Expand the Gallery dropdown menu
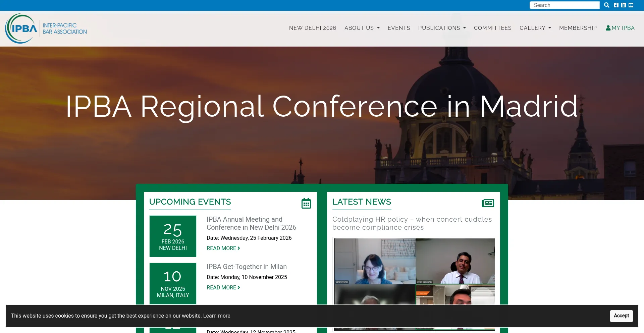Image resolution: width=644 pixels, height=333 pixels. [535, 28]
